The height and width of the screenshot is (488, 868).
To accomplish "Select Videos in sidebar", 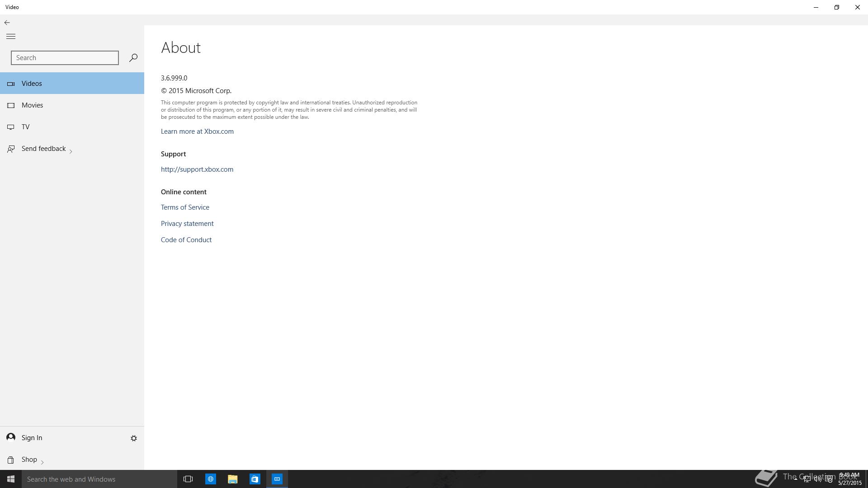I will tap(32, 84).
